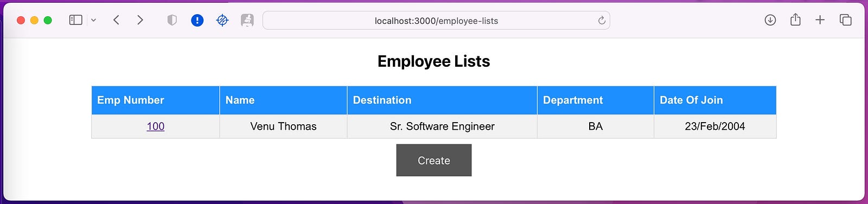The width and height of the screenshot is (868, 204).
Task: Open a new tab with plus icon
Action: point(820,20)
